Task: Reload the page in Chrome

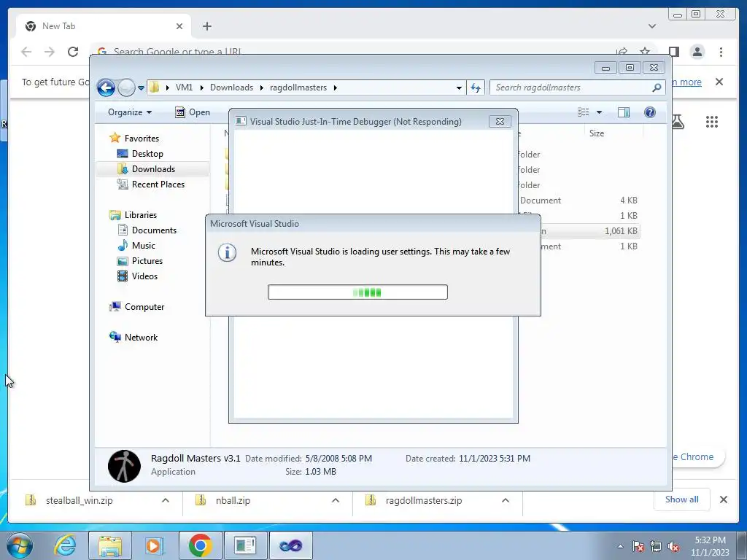Action: 73,52
